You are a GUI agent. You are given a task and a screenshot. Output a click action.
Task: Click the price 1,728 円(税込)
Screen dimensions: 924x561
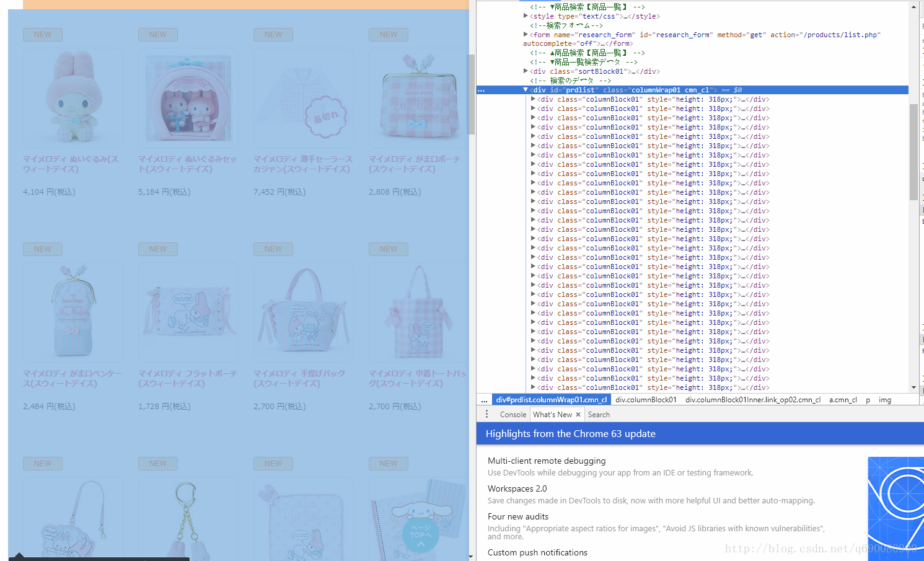164,407
